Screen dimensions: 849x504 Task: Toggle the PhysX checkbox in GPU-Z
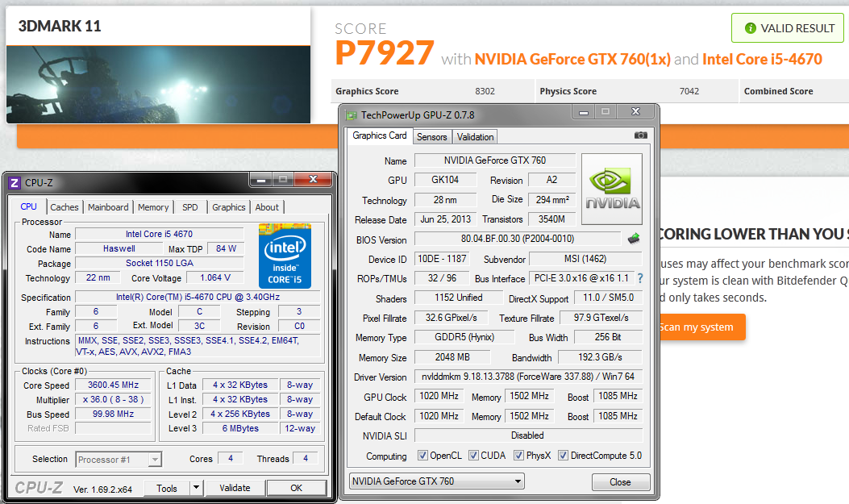point(518,456)
